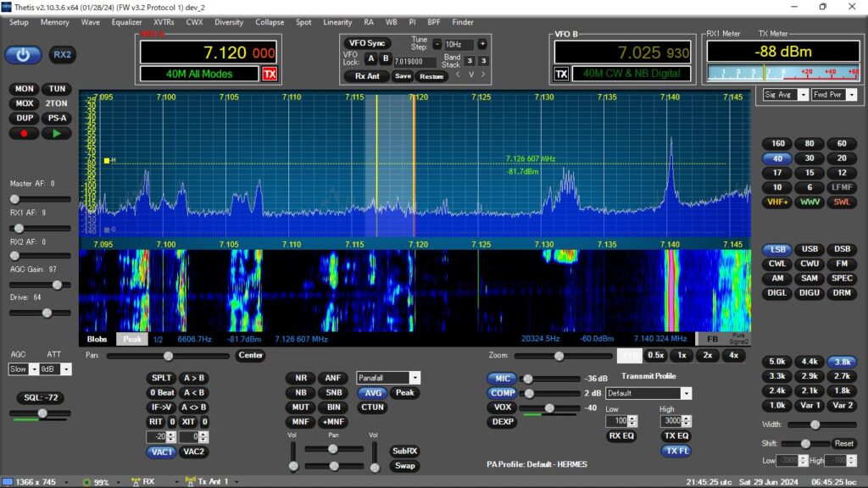Go to next band stack entry arrow

click(x=483, y=75)
